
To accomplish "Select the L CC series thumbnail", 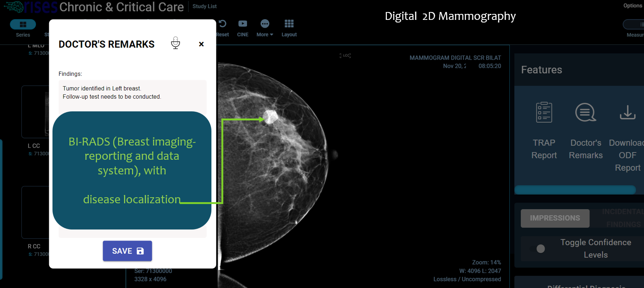I will (35, 112).
